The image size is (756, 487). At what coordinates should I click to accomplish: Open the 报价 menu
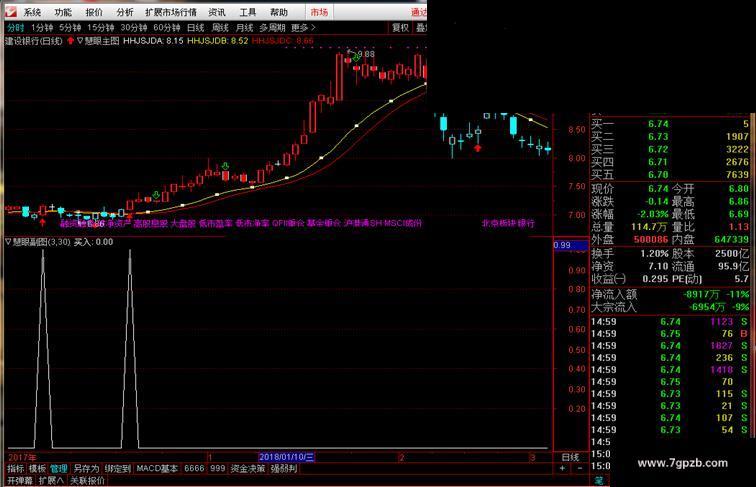pyautogui.click(x=94, y=12)
